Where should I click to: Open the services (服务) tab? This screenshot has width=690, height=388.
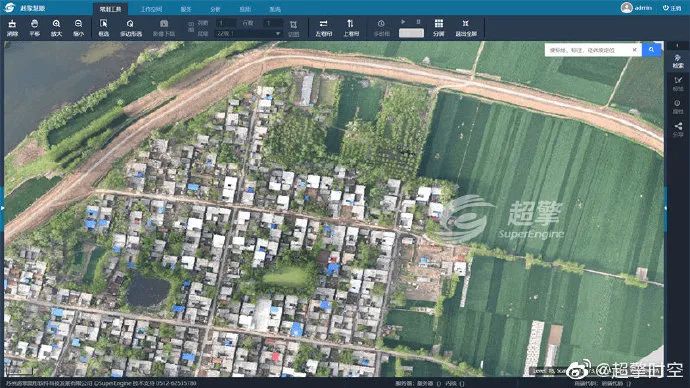[186, 9]
